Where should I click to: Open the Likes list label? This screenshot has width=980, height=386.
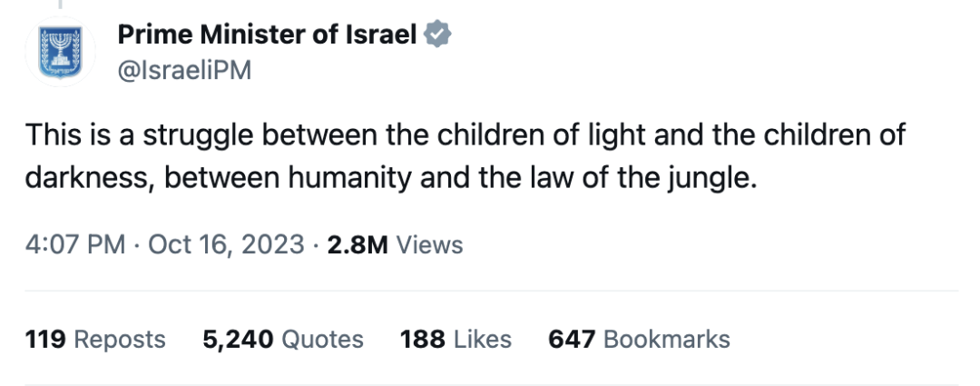(483, 340)
